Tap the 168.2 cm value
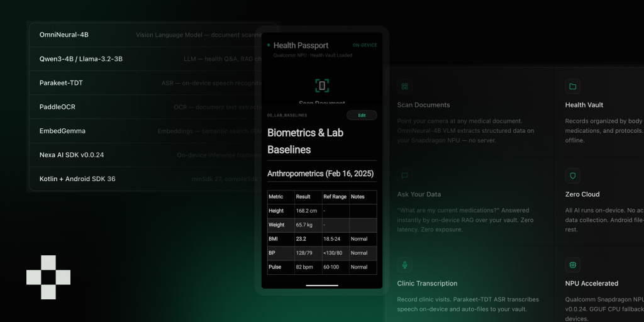 [x=306, y=211]
